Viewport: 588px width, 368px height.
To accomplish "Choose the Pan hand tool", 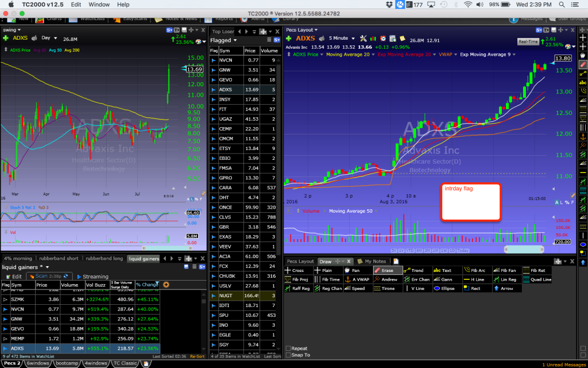I will [x=354, y=270].
